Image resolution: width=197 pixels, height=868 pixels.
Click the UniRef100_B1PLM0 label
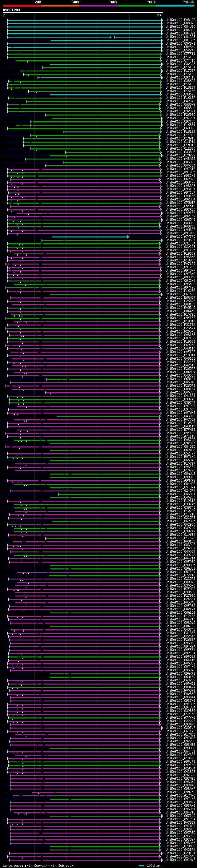(x=180, y=714)
